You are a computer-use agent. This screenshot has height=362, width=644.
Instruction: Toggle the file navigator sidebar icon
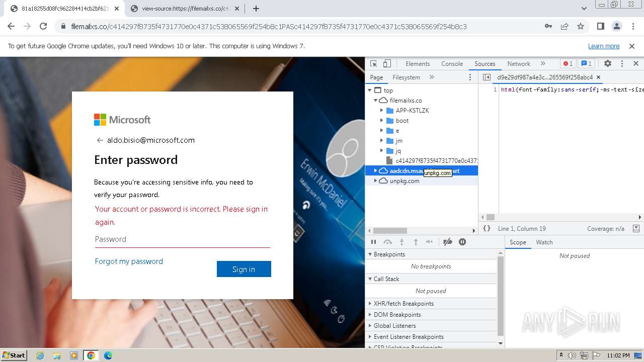[487, 77]
